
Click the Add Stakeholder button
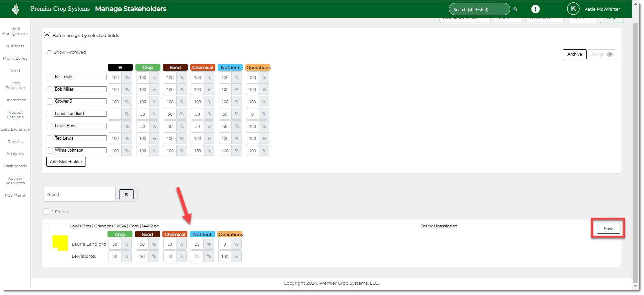(x=66, y=162)
